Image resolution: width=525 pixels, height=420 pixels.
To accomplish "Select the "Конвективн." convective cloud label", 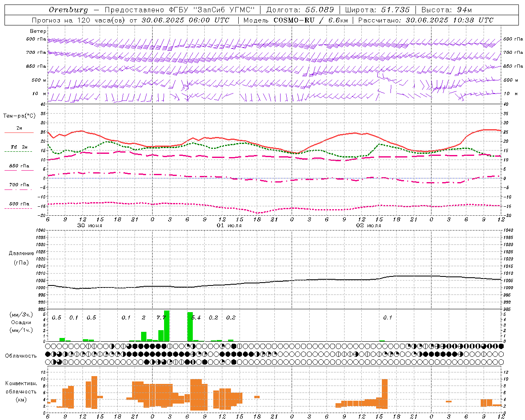I will [21, 383].
